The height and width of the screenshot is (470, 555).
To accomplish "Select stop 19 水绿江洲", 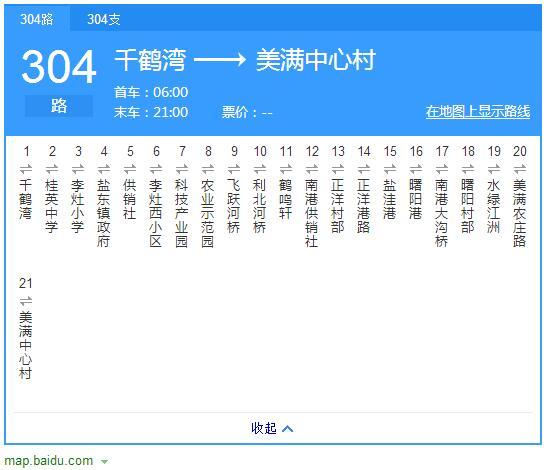I will click(x=494, y=206).
